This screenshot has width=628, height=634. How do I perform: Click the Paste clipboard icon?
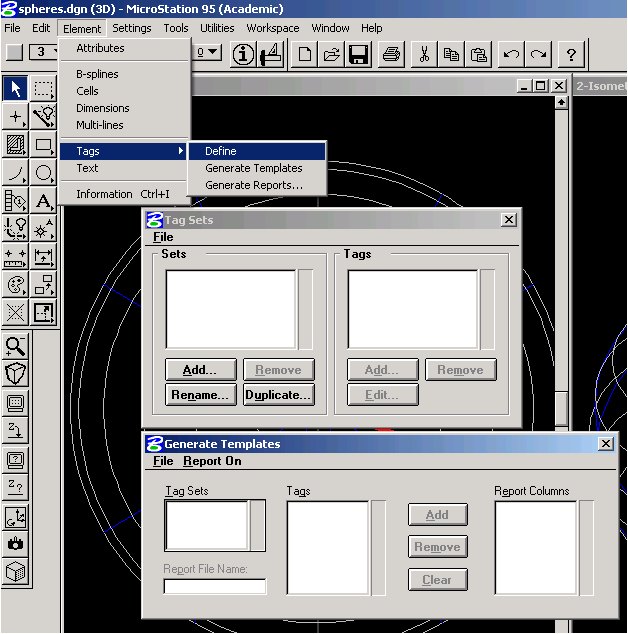click(x=478, y=54)
